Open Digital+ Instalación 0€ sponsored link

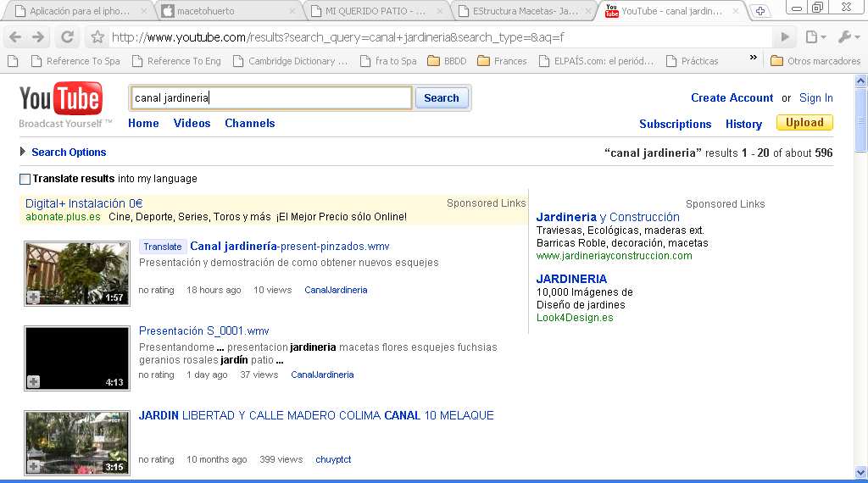(84, 203)
